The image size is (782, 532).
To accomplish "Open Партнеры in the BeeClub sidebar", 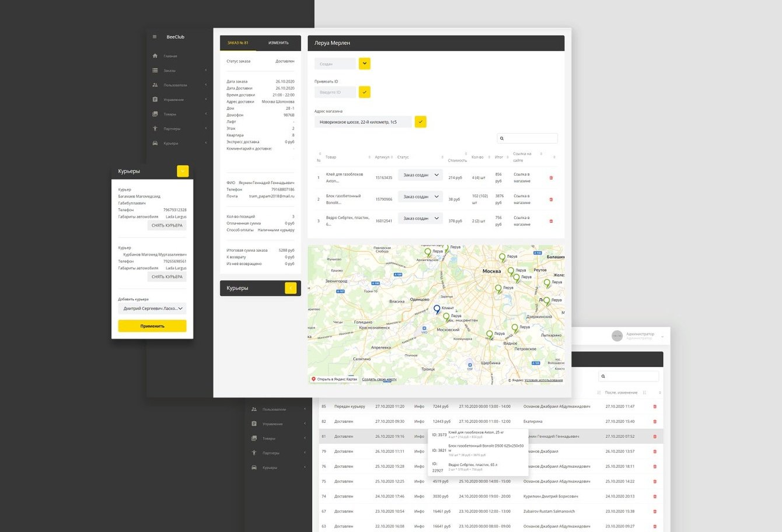I will pyautogui.click(x=172, y=129).
